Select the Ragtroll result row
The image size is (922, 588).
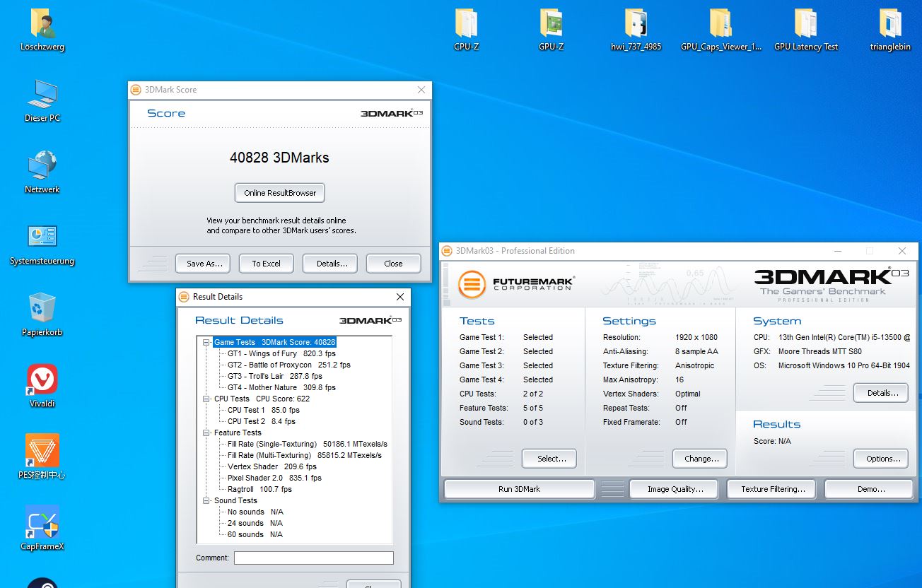259,489
